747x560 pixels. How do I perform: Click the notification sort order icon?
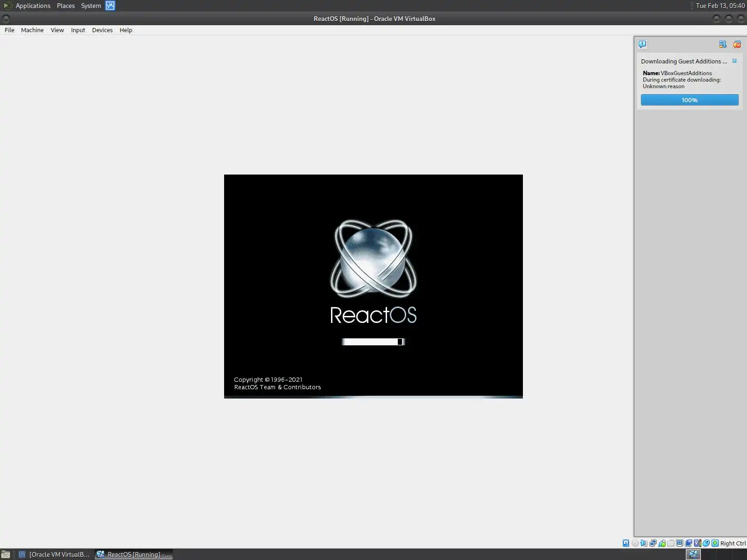pos(723,44)
